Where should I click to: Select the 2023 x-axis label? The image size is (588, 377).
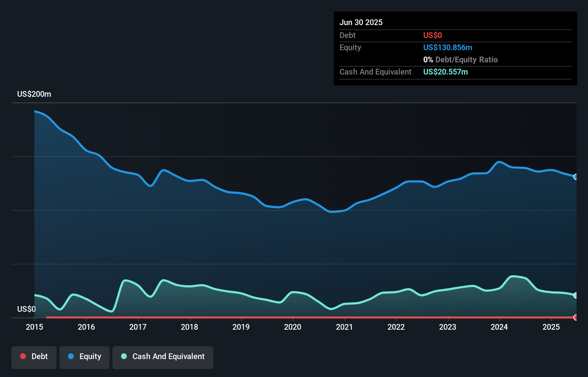click(x=448, y=327)
